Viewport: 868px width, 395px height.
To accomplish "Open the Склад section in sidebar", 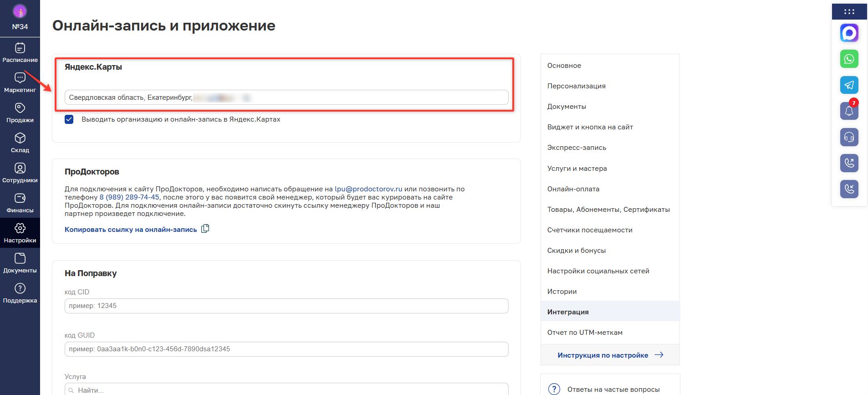I will 20,143.
